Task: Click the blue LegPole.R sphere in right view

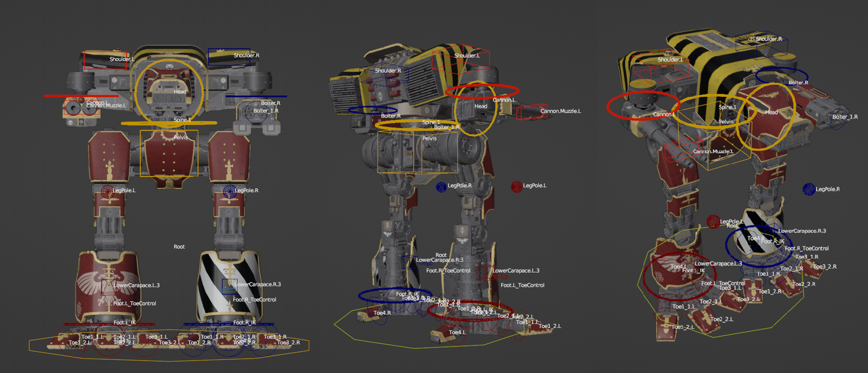Action: point(809,189)
